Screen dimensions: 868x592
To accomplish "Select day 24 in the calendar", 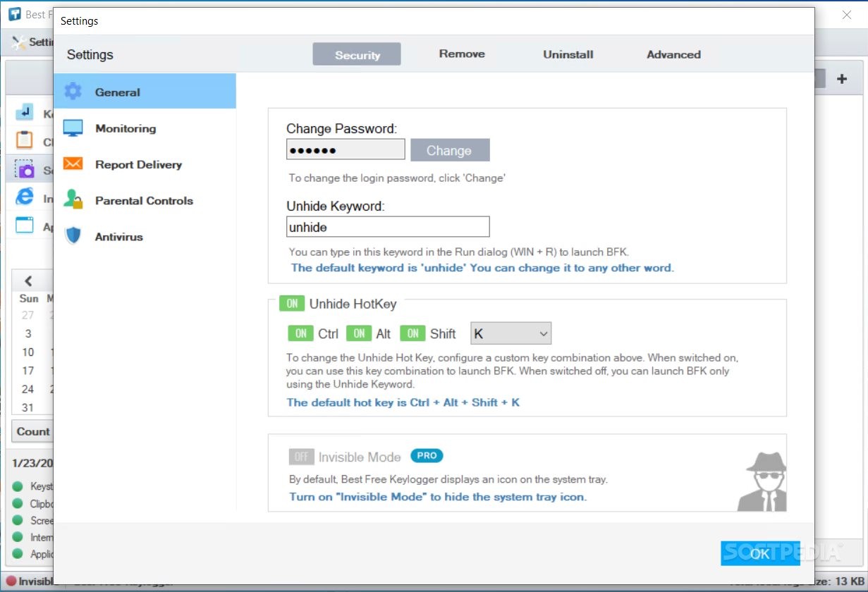I will [28, 388].
